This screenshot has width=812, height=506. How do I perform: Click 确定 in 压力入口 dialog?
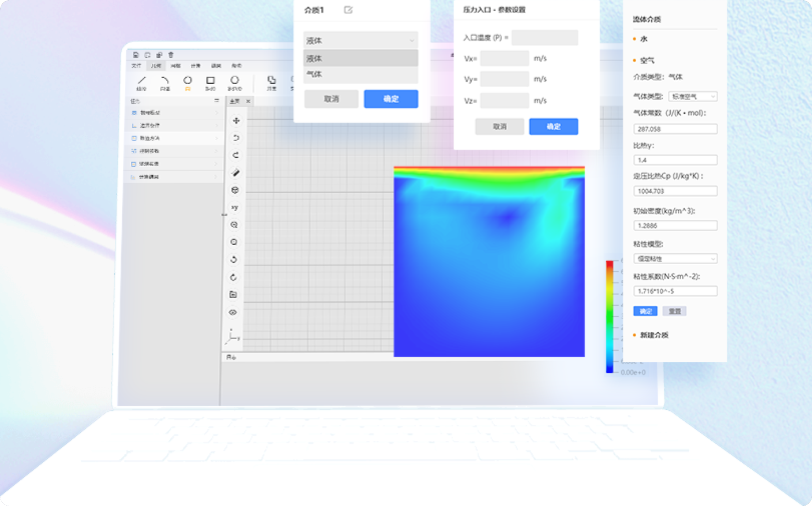(553, 127)
